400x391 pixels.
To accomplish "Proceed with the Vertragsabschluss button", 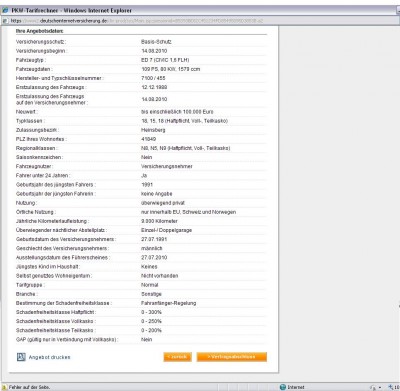I will [232, 357].
